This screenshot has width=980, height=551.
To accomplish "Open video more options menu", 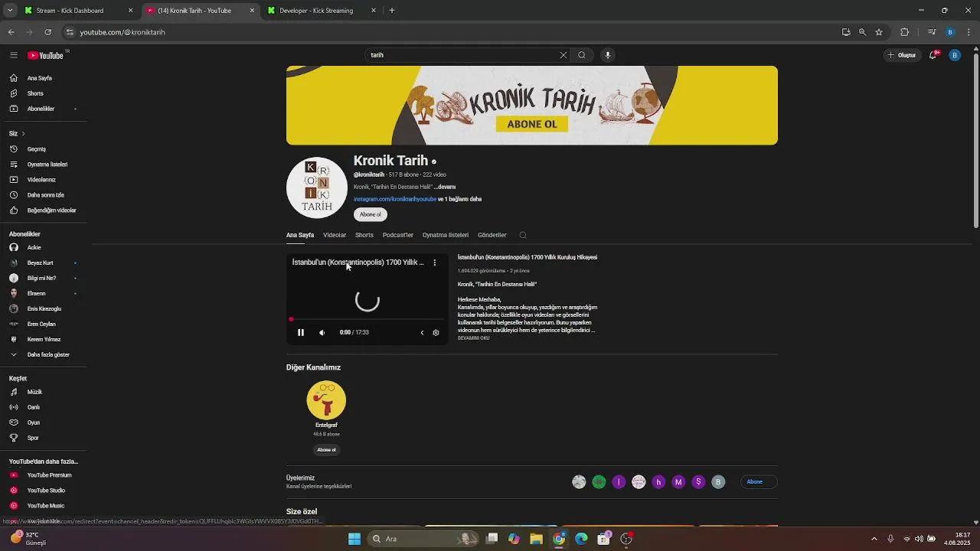I will (434, 262).
